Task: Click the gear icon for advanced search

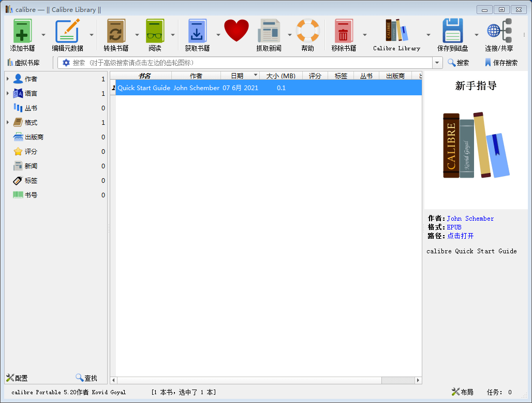Action: coord(66,63)
